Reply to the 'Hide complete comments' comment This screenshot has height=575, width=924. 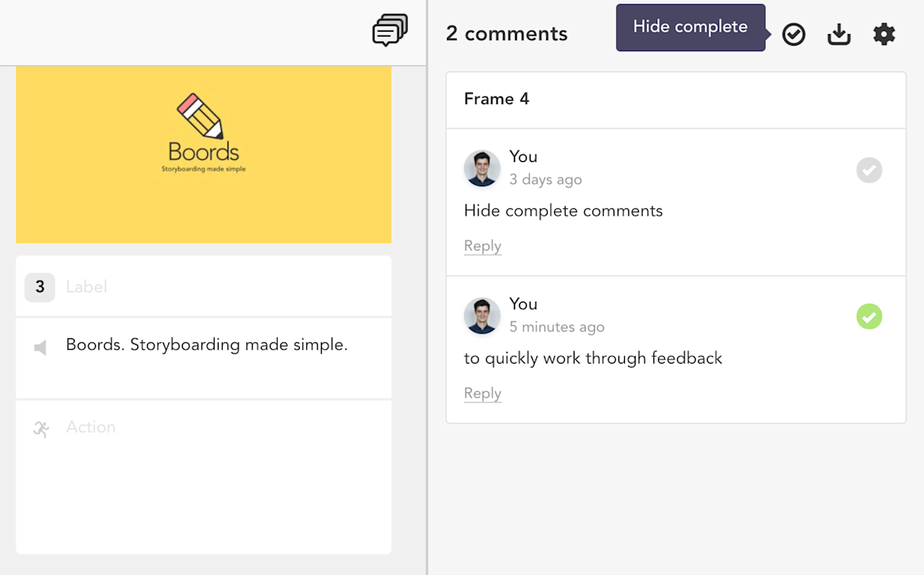point(482,246)
